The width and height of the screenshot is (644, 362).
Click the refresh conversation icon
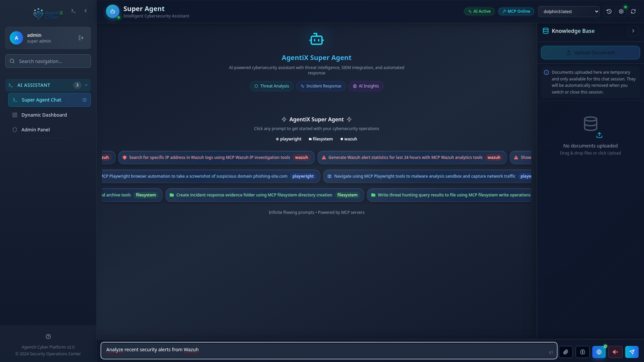[633, 11]
